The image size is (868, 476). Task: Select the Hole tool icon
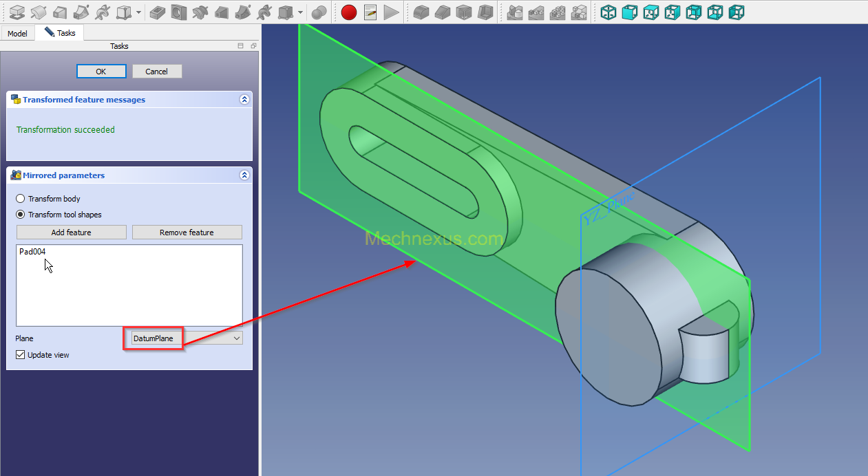point(179,12)
